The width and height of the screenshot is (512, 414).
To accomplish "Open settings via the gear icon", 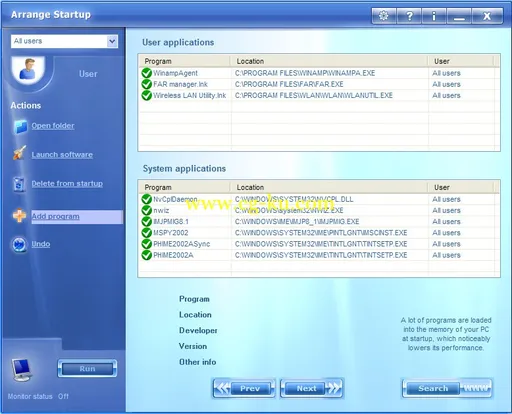I will (x=384, y=16).
